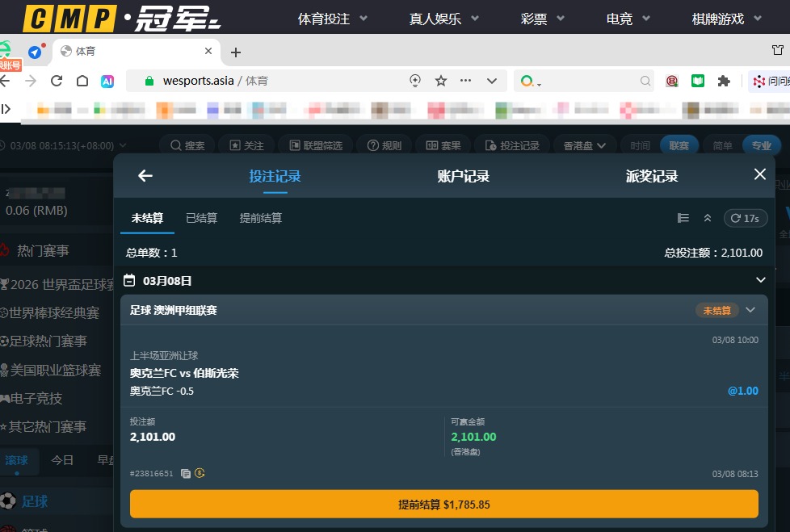Click the back arrow in bet records panel
Screen dimensions: 790x532
145,175
